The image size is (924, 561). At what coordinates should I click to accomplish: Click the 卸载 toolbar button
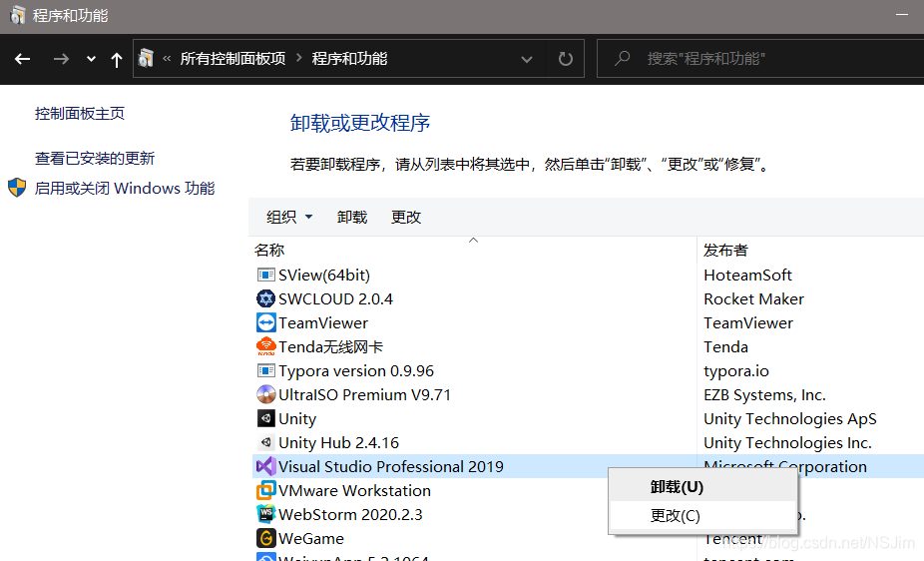[352, 217]
